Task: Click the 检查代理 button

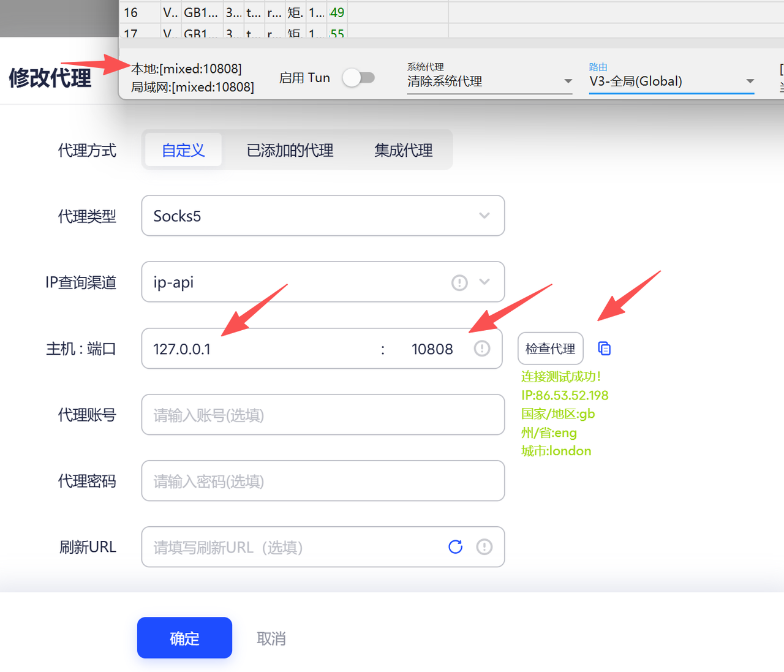Action: coord(550,348)
